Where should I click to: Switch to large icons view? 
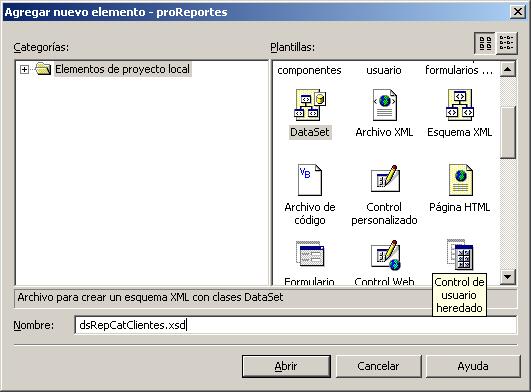pos(485,43)
